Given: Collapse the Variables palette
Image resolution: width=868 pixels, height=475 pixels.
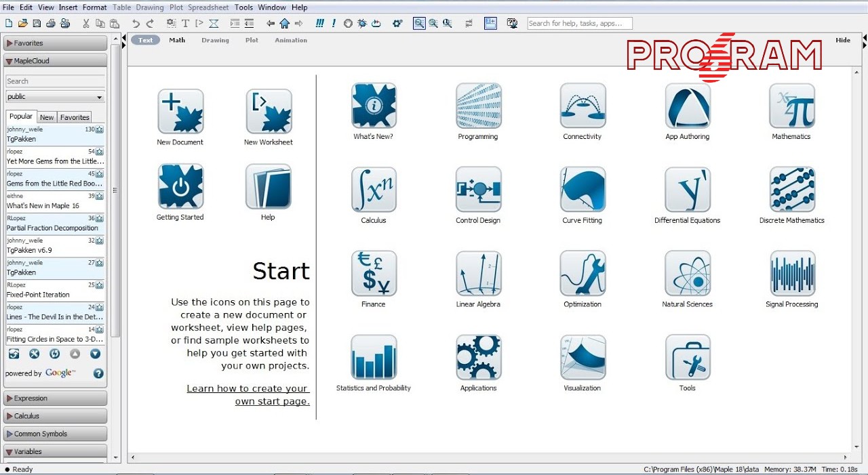Looking at the screenshot, I should pyautogui.click(x=56, y=451).
